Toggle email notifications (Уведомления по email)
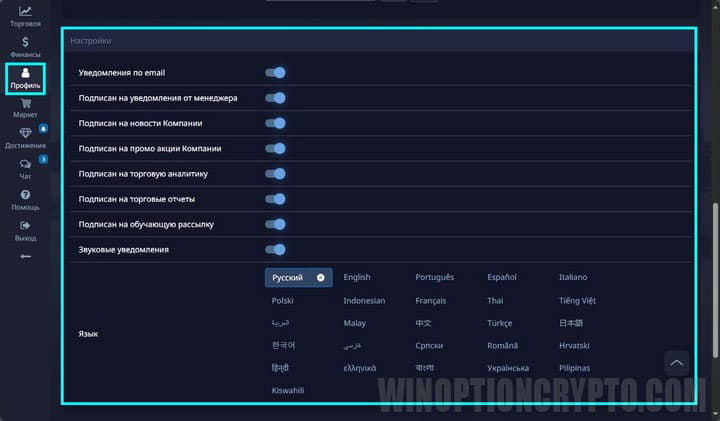 276,73
